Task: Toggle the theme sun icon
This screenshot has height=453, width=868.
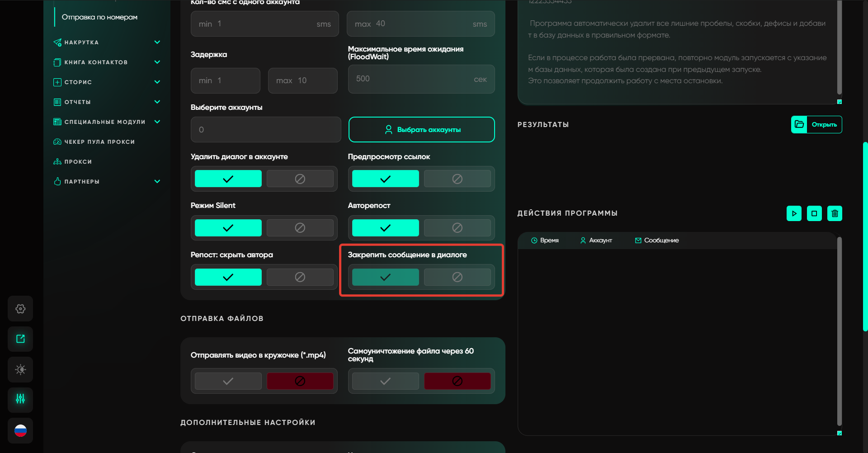Action: 20,369
